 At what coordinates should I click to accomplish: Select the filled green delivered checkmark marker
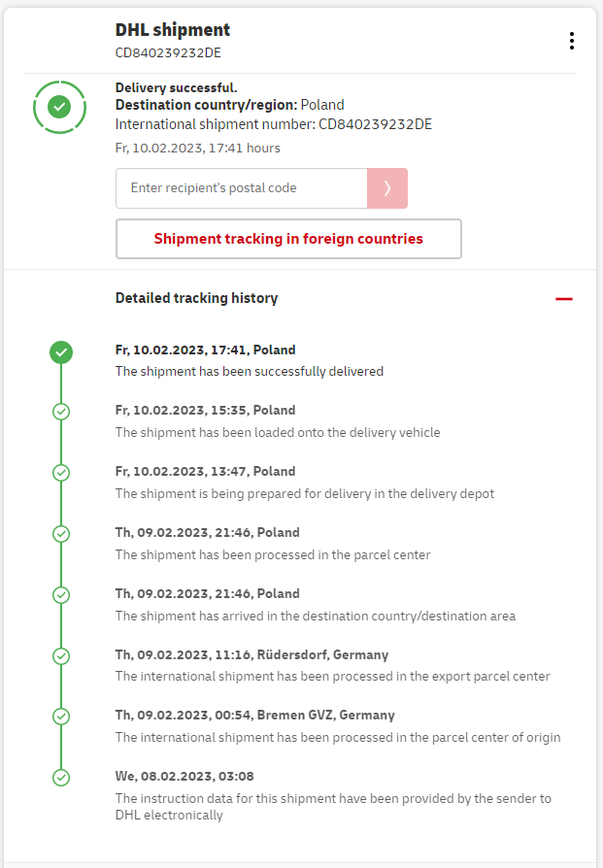tap(61, 351)
